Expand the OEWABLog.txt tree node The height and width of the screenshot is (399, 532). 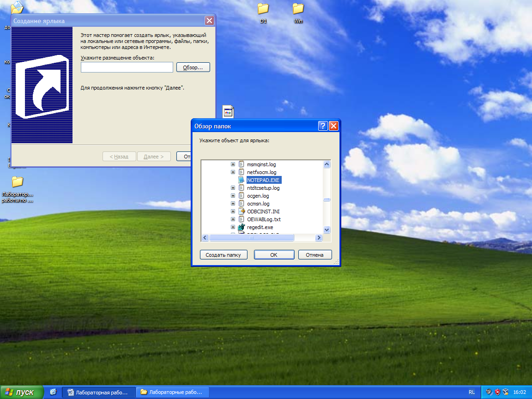click(x=233, y=219)
